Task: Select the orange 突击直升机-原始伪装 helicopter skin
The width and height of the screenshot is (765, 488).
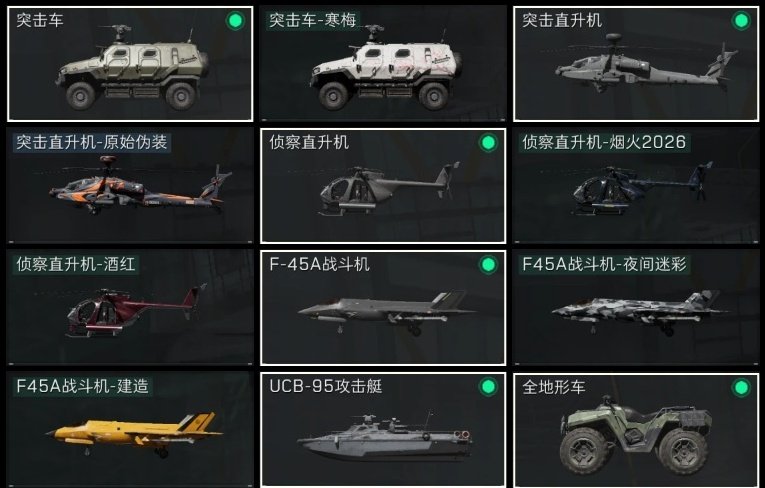Action: click(141, 185)
